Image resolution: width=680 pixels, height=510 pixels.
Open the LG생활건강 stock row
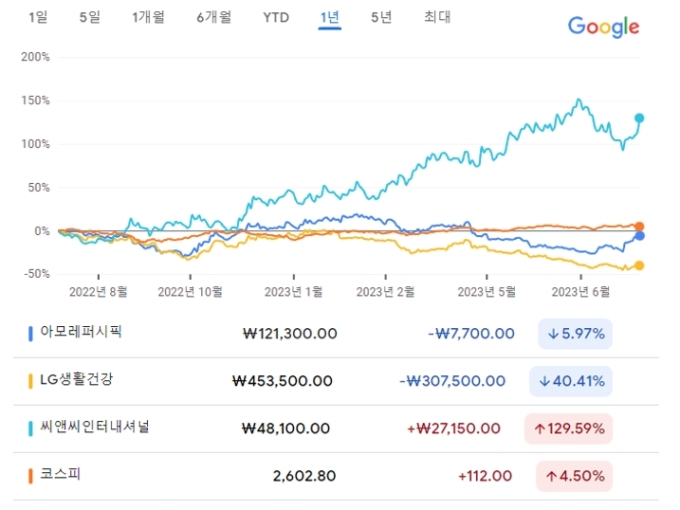[336, 381]
